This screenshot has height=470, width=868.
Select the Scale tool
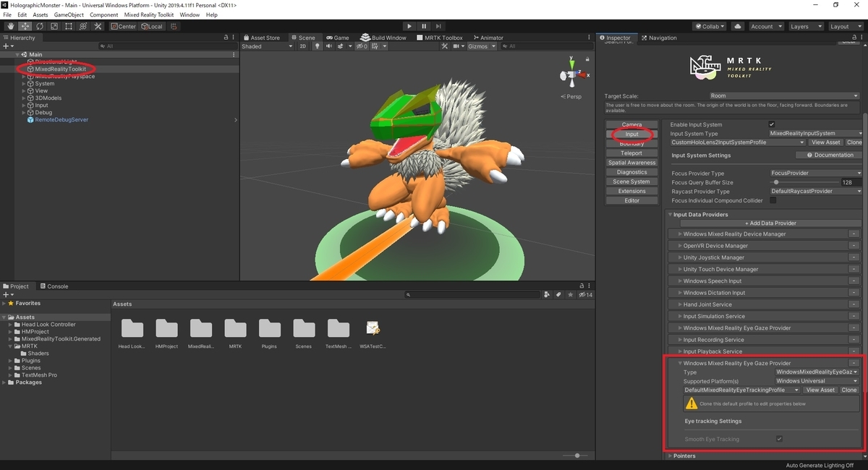54,26
